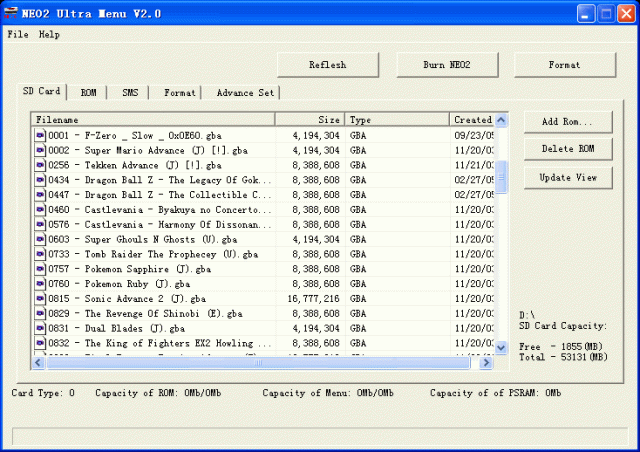
Task: Switch to the SD Card tab
Action: click(x=42, y=91)
